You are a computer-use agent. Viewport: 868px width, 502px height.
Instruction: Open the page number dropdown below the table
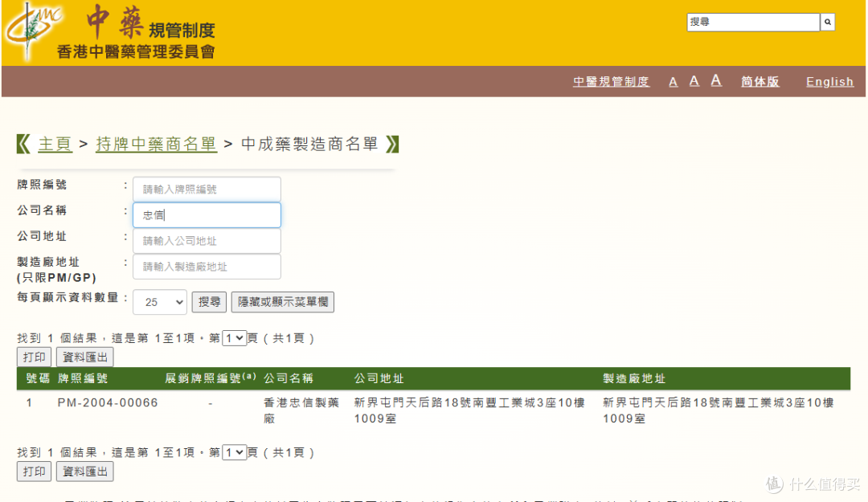pyautogui.click(x=234, y=453)
